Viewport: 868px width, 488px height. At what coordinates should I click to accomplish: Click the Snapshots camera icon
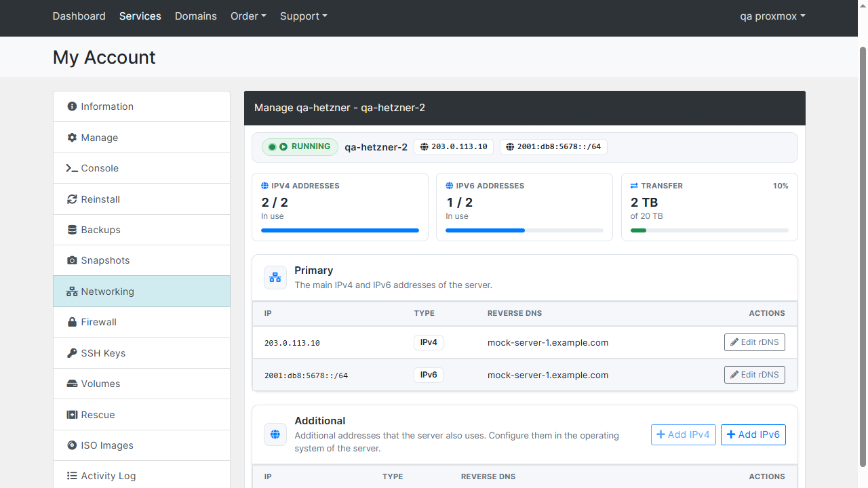(x=72, y=260)
